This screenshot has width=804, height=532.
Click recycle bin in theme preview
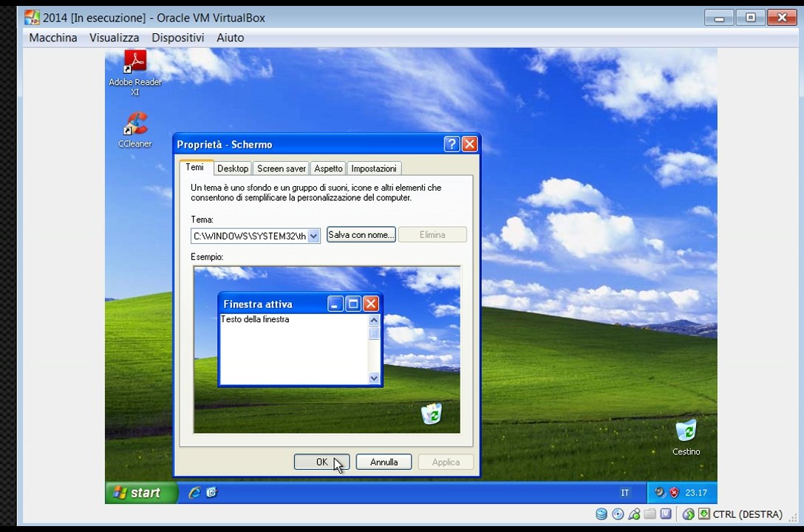[432, 414]
